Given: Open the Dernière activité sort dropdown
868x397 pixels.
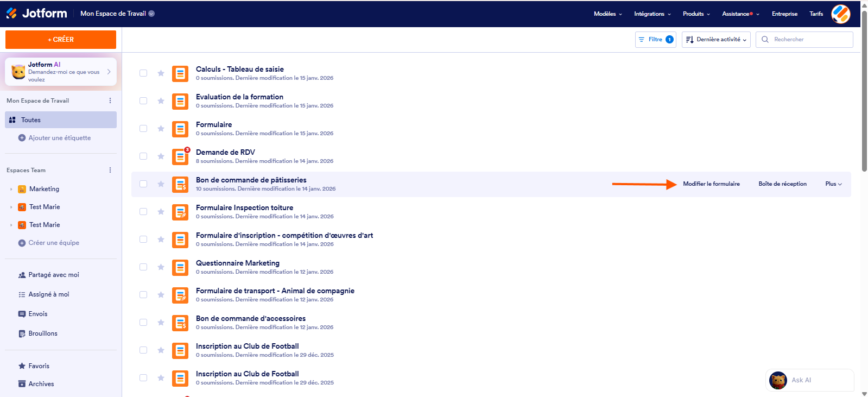Looking at the screenshot, I should click(x=716, y=40).
